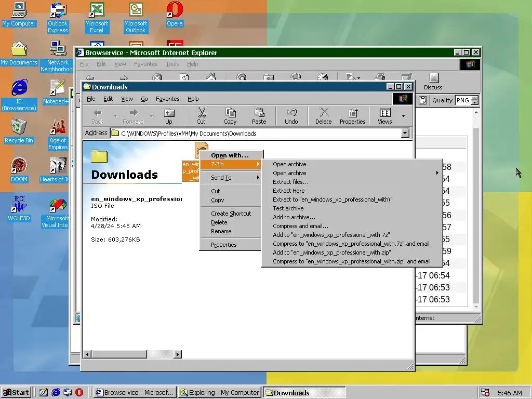Image resolution: width=532 pixels, height=399 pixels.
Task: Choose Open with... in context menu
Action: pyautogui.click(x=231, y=155)
